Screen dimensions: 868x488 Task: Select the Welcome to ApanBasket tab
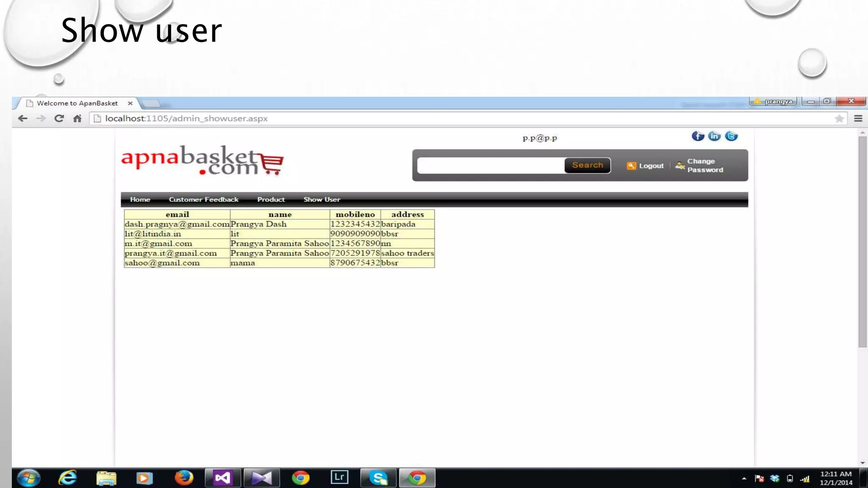[77, 103]
